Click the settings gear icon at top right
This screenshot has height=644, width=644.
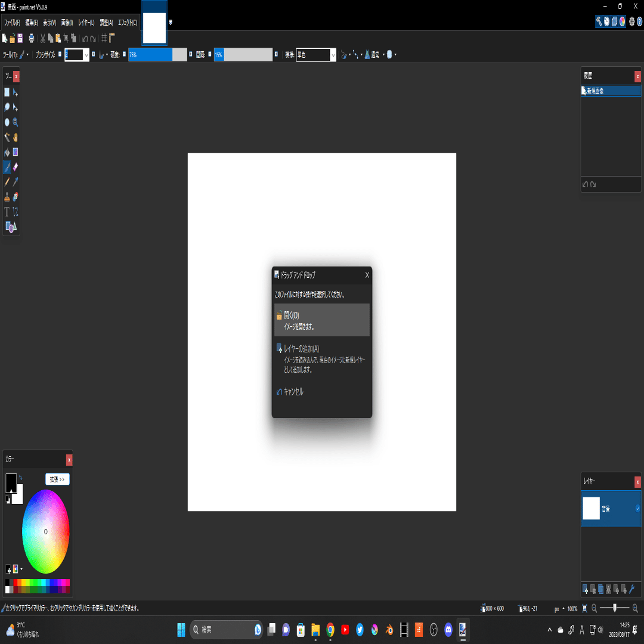coord(631,21)
